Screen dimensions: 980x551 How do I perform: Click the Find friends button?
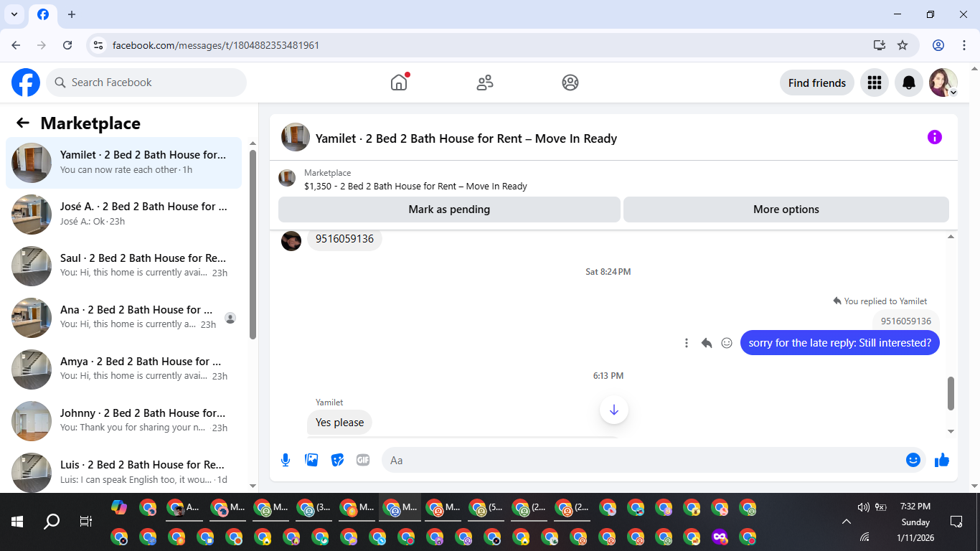pos(817,83)
